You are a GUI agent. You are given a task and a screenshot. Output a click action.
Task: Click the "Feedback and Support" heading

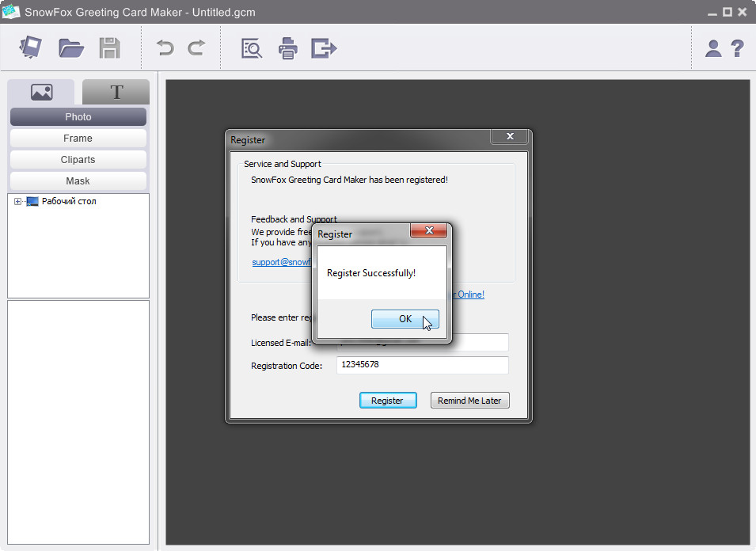[294, 219]
